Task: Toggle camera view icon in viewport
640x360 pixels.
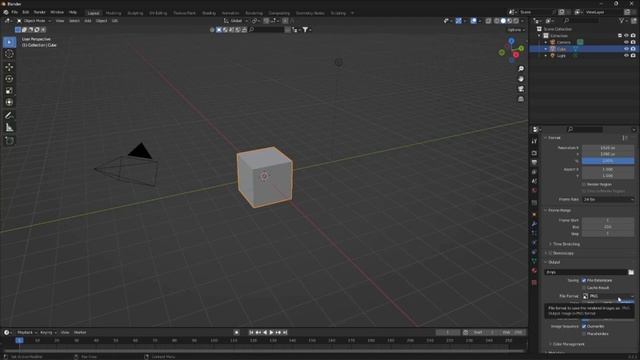Action: coord(521,89)
